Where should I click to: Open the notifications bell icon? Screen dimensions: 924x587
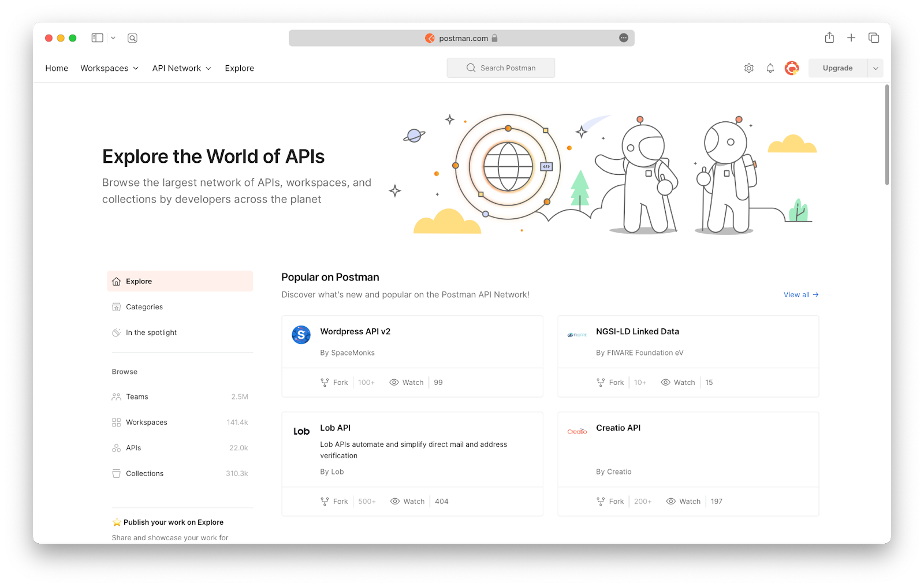(770, 68)
